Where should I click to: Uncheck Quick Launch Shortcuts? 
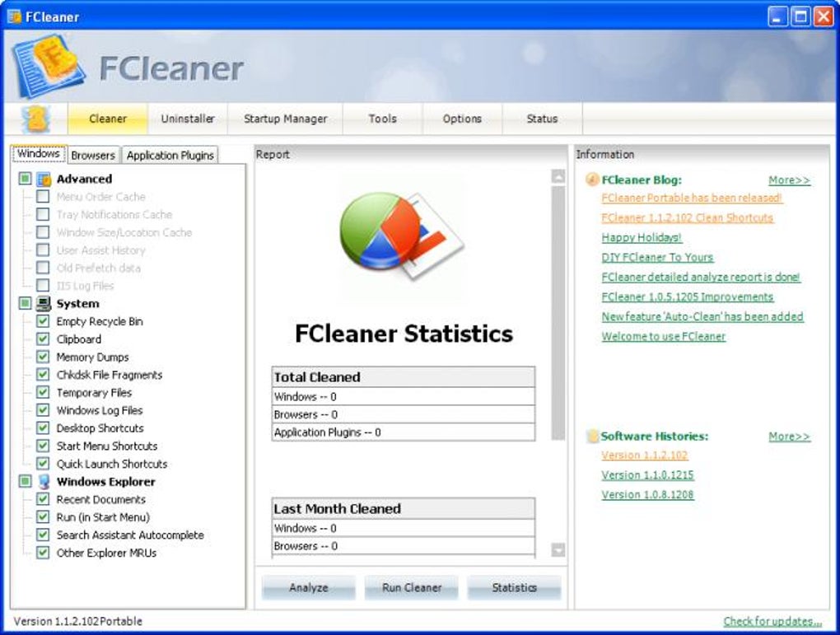(43, 464)
